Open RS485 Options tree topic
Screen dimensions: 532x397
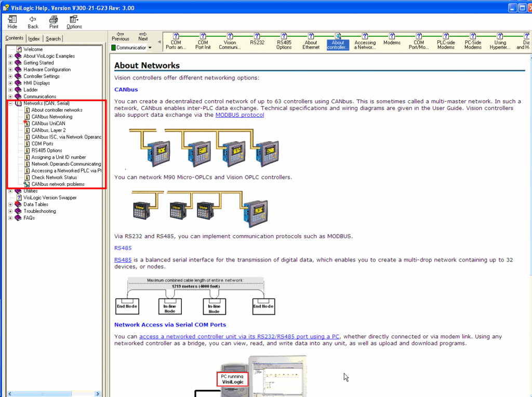point(47,150)
